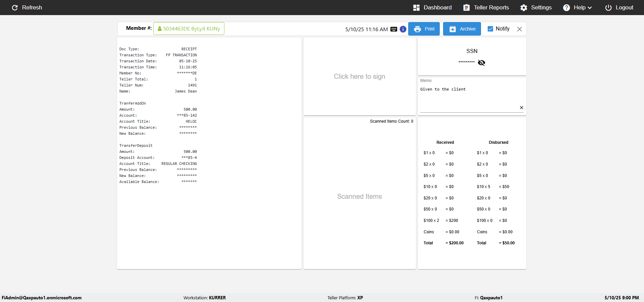This screenshot has width=644, height=302.
Task: Click Received $1 x 0 row
Action: coord(438,153)
